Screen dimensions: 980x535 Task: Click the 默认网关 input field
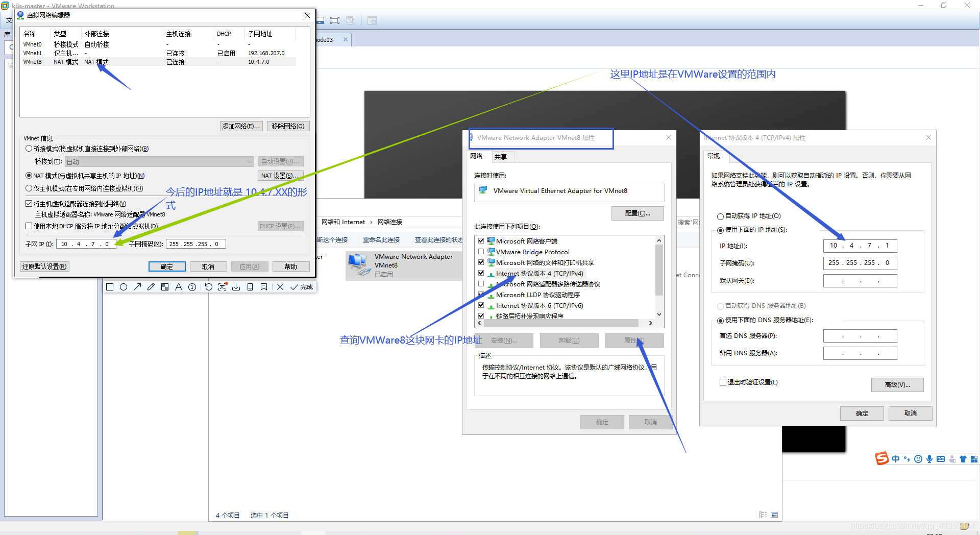pos(860,281)
